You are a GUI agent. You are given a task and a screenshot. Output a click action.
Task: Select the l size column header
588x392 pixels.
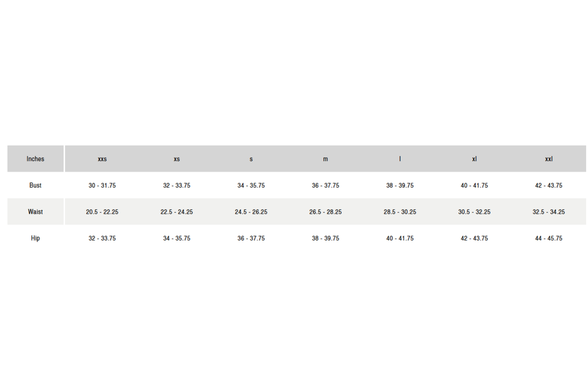tap(400, 159)
